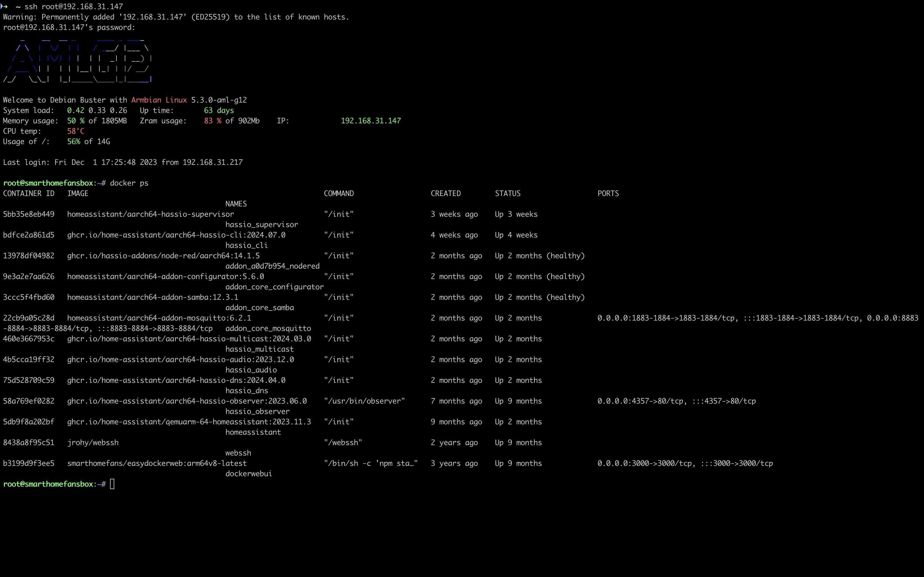Click the Up time value 63 days
The image size is (924, 577).
pyautogui.click(x=219, y=110)
